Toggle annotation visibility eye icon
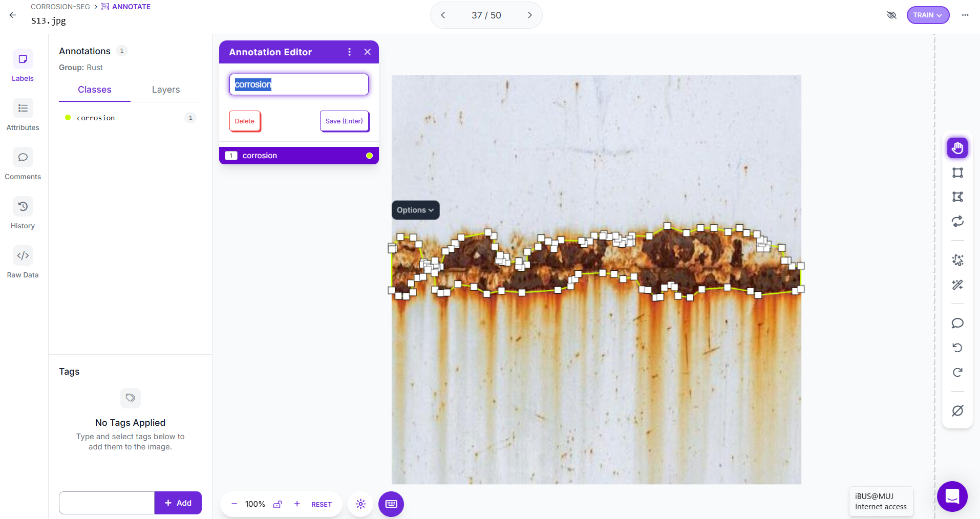This screenshot has height=519, width=980. pos(891,15)
